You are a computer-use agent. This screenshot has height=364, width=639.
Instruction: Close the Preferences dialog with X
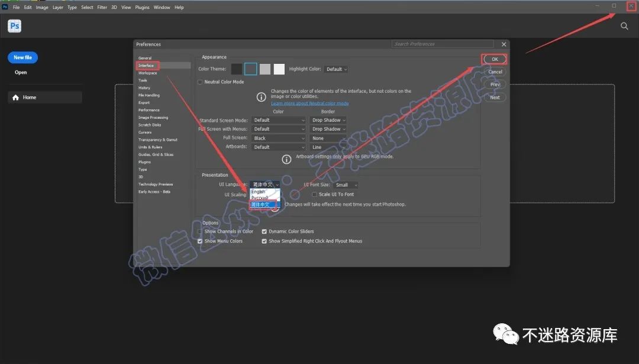coord(504,44)
